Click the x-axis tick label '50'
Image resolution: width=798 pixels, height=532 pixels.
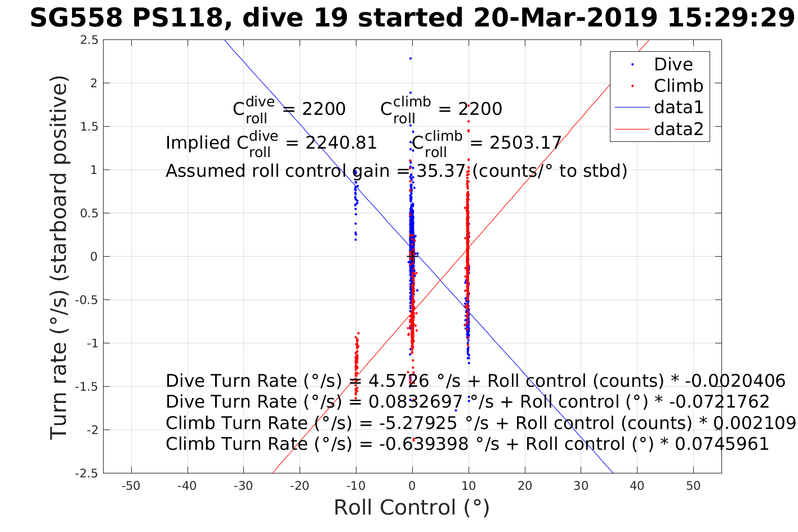[693, 486]
